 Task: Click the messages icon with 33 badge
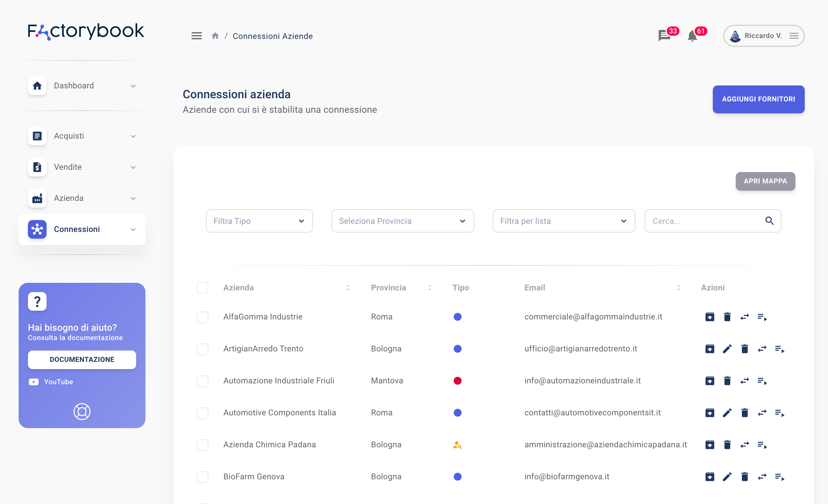[x=664, y=35]
